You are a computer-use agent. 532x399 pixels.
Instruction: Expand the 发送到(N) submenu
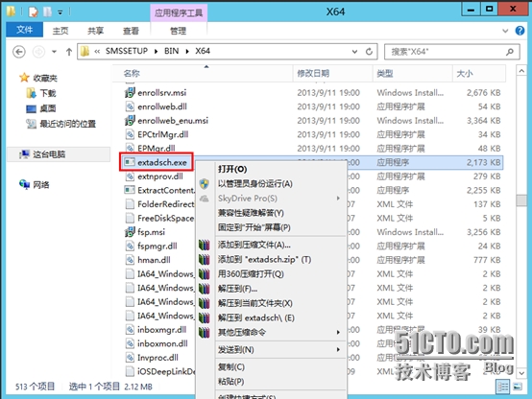click(x=271, y=349)
